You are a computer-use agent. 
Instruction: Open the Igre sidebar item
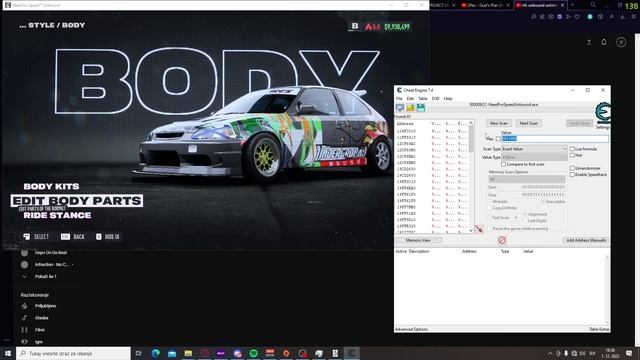point(32,342)
